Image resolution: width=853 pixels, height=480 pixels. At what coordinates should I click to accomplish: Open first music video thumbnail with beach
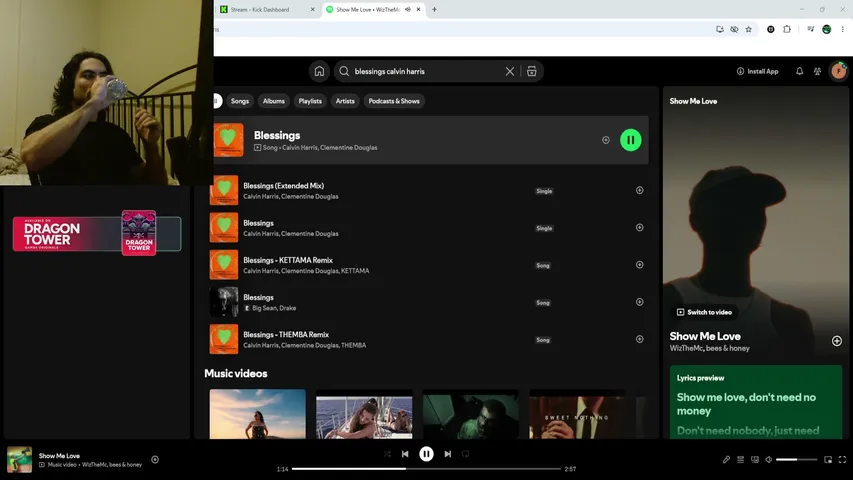[258, 414]
